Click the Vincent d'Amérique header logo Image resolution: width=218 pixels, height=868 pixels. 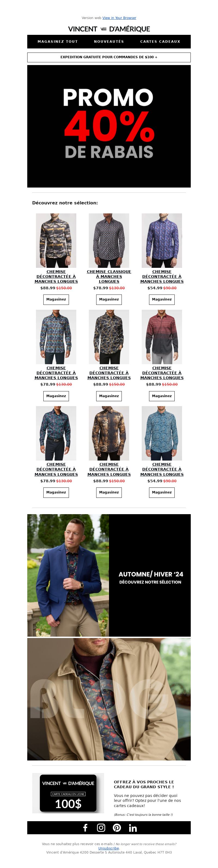109,29
